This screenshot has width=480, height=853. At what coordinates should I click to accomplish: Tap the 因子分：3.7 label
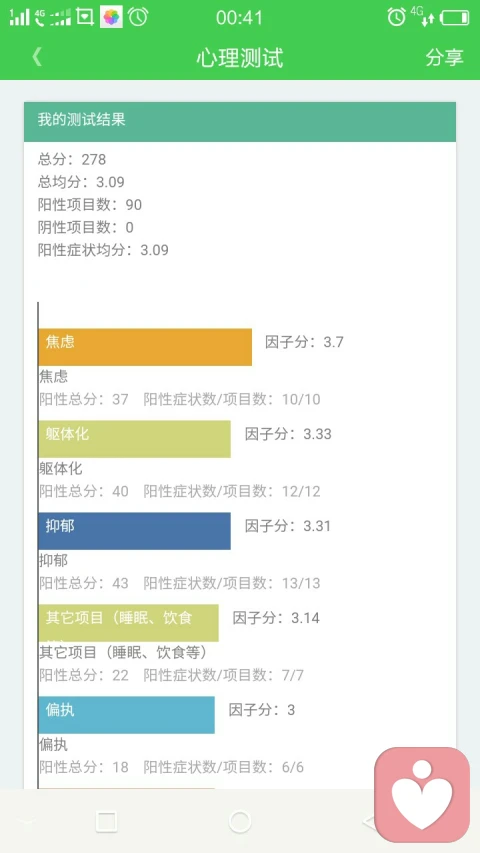[304, 342]
